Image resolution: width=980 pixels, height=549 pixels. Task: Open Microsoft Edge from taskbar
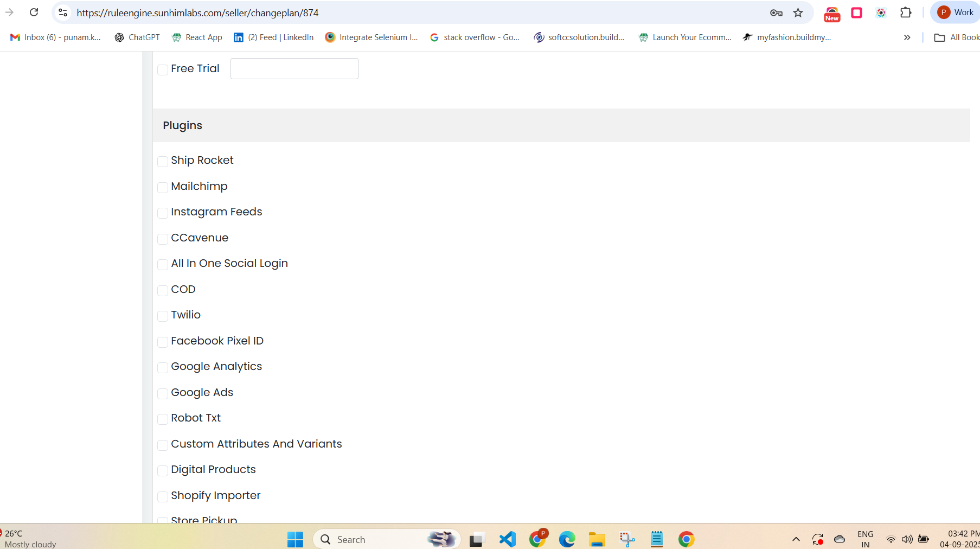tap(567, 539)
